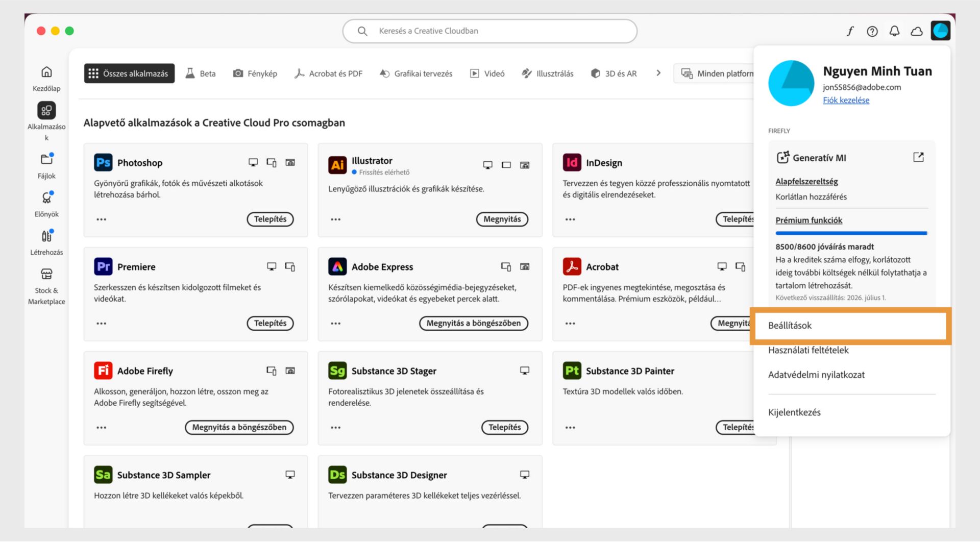Click the cloud sync status icon
Image resolution: width=980 pixels, height=542 pixels.
[917, 31]
